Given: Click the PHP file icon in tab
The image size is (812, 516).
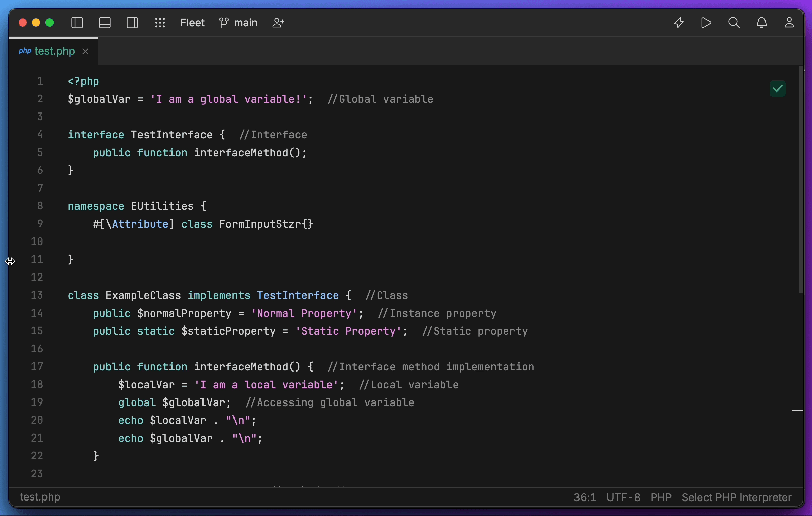Looking at the screenshot, I should 25,51.
